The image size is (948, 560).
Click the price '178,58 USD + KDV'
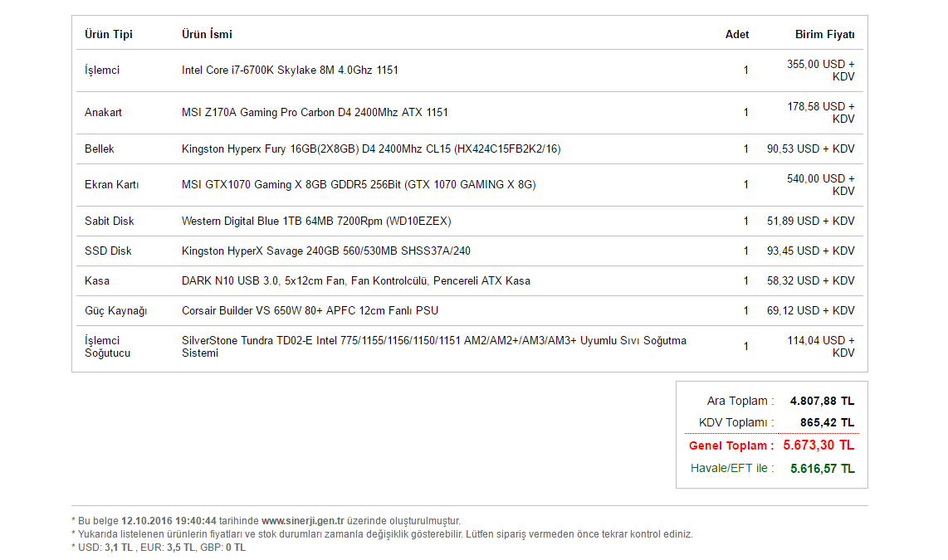pos(820,112)
